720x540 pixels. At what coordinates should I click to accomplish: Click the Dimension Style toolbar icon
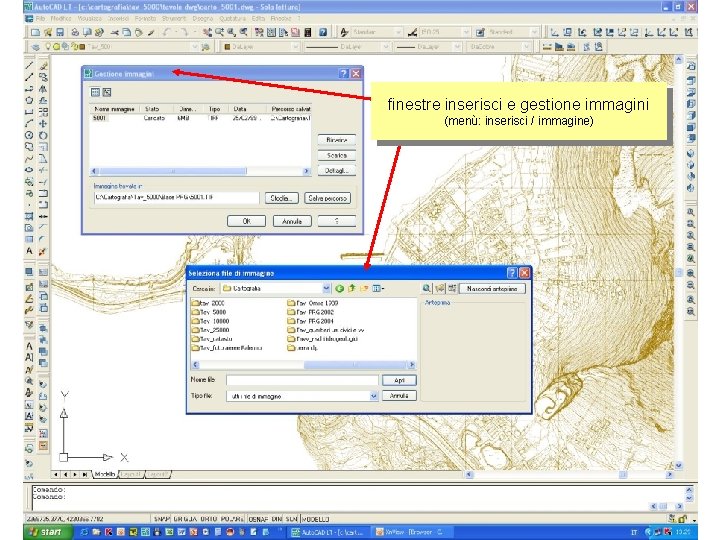click(412, 32)
